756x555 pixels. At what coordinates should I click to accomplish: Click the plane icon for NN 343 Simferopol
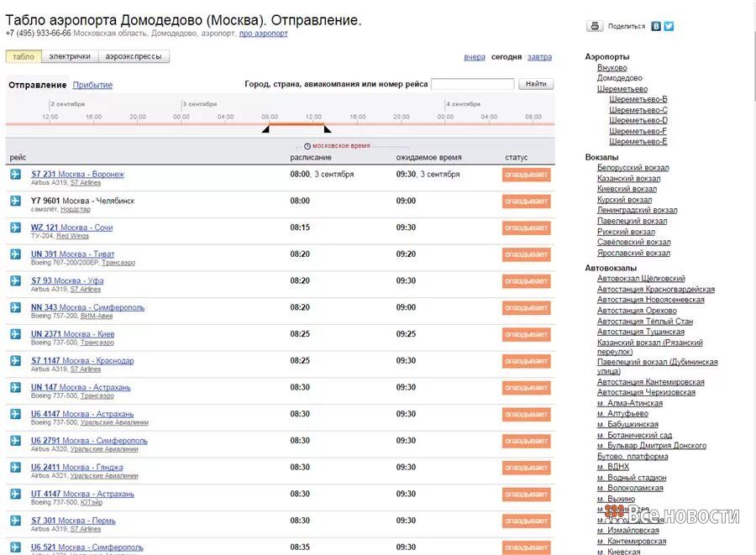(15, 307)
